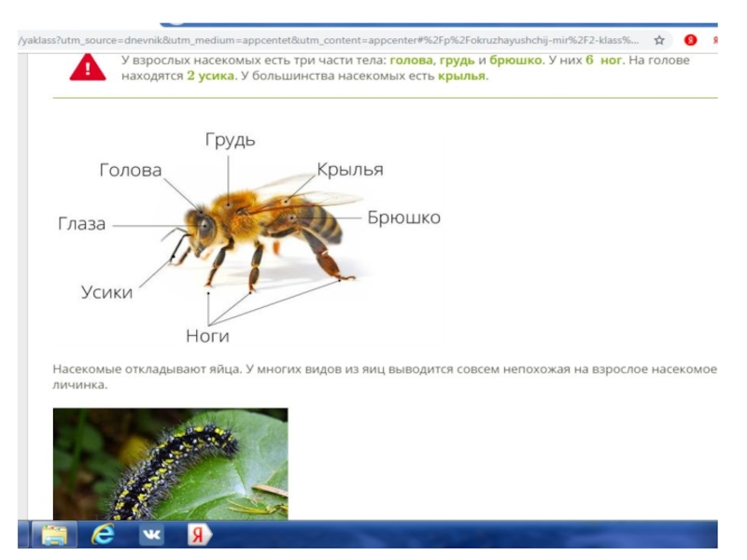Open the VK taskbar icon
The height and width of the screenshot is (560, 747).
150,535
